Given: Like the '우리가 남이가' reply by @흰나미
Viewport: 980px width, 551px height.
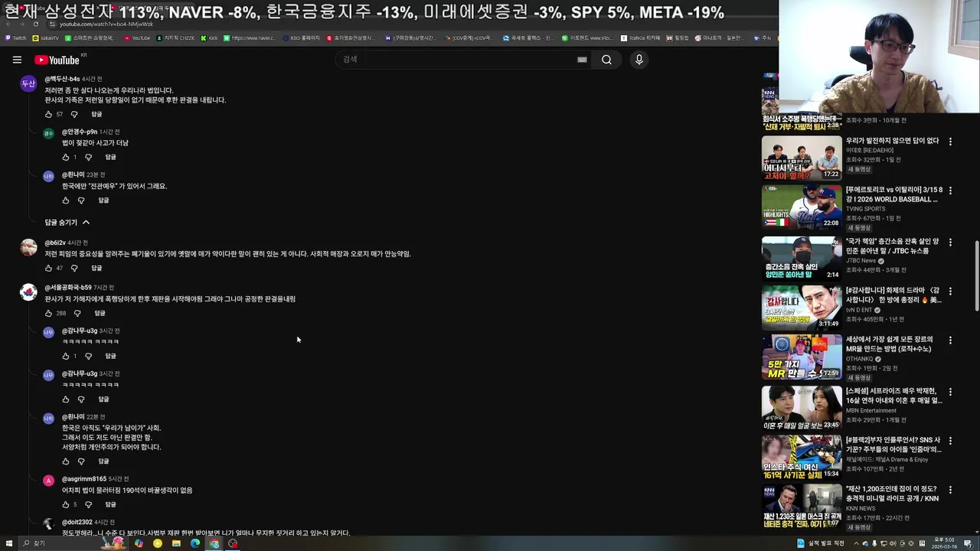Looking at the screenshot, I should tap(66, 461).
